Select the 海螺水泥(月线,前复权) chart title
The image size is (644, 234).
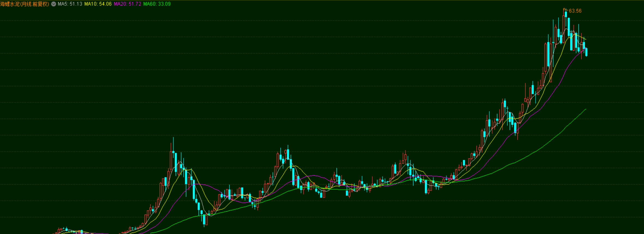[25, 4]
